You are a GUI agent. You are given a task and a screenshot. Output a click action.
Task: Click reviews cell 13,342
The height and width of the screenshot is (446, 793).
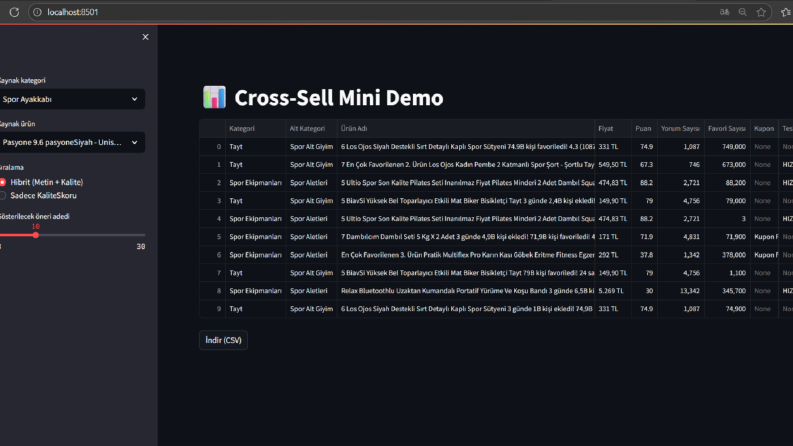point(680,291)
